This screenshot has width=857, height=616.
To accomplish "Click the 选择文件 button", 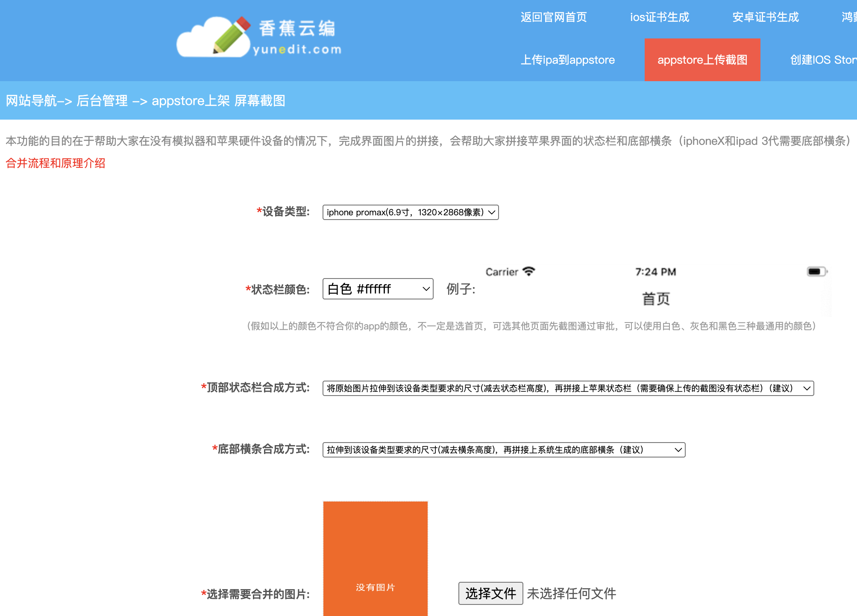I will point(490,593).
